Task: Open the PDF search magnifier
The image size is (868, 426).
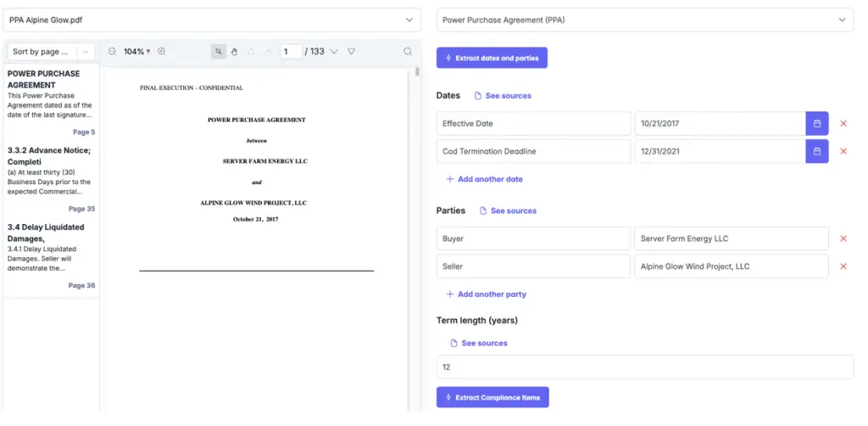Action: click(x=408, y=52)
